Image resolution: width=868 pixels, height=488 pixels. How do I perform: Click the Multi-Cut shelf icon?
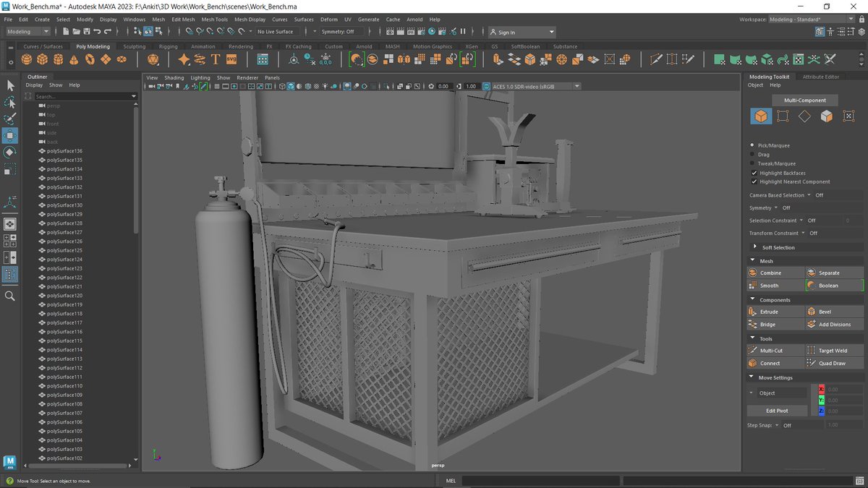coord(656,59)
